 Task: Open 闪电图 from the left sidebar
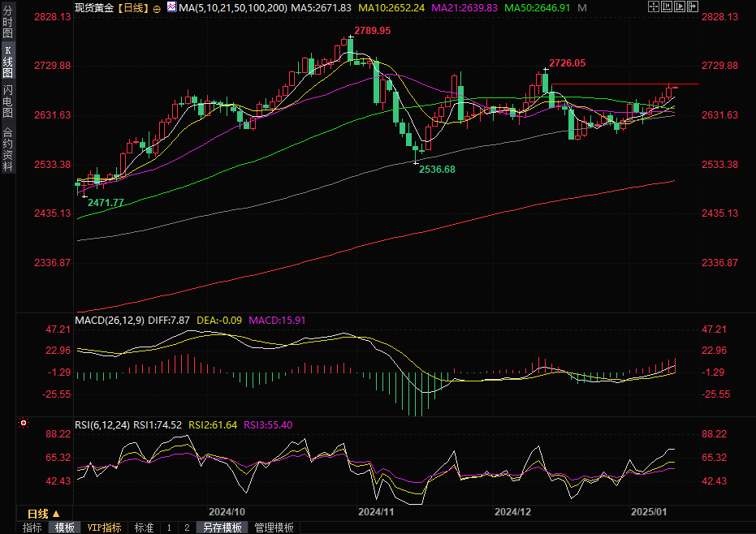7,101
